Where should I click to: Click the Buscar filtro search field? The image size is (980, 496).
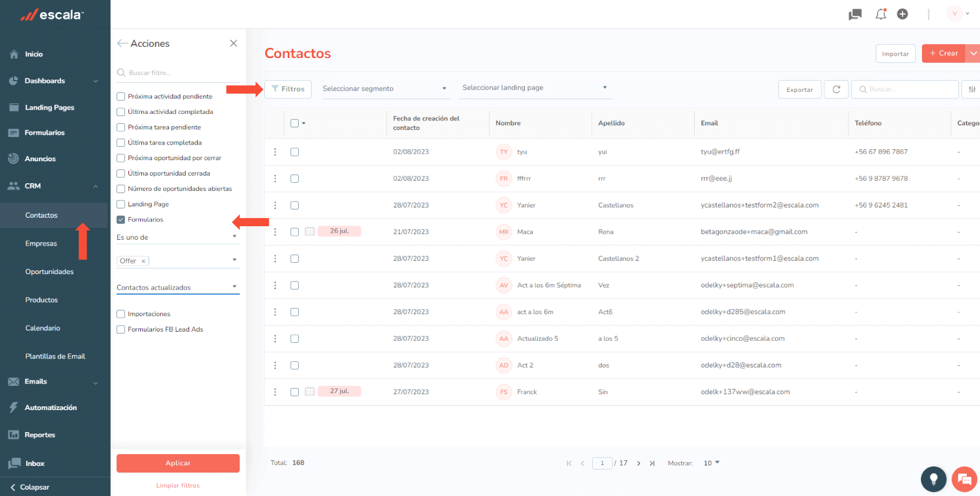point(180,73)
